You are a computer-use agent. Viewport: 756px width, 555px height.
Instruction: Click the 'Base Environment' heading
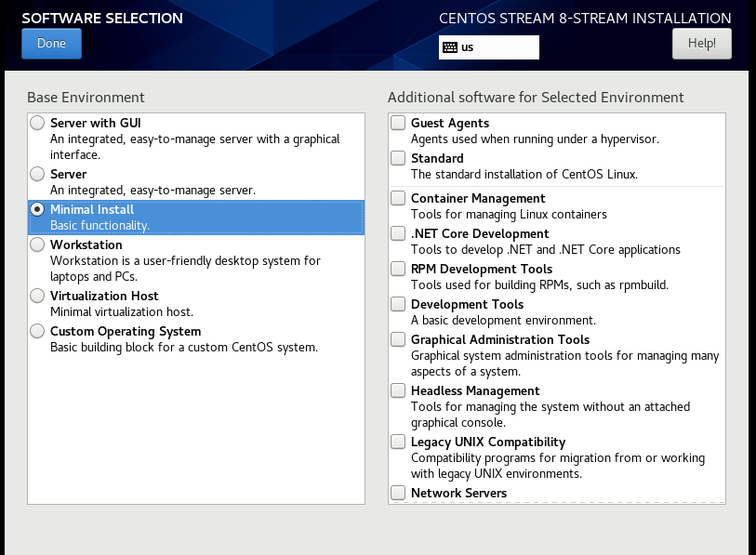point(86,98)
